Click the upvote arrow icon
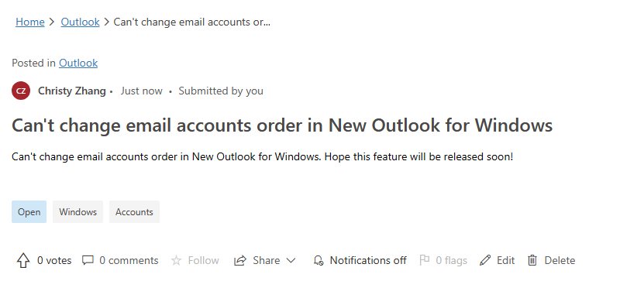Viewport: 644px width, 288px height. [23, 260]
